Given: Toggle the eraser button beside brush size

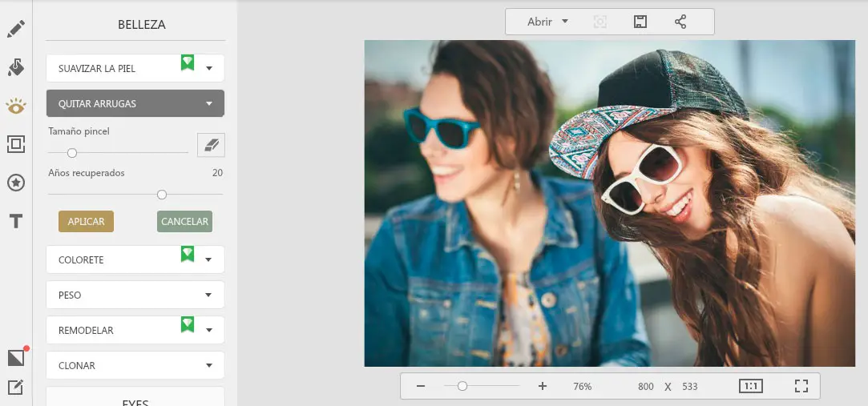Looking at the screenshot, I should 211,145.
